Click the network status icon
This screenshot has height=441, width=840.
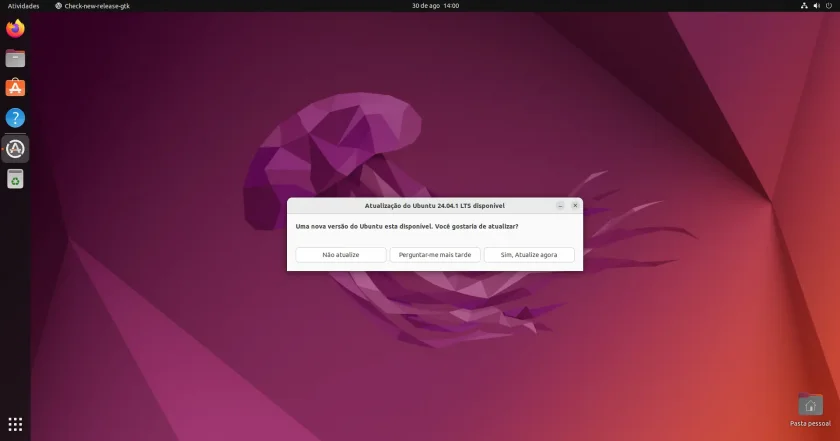point(804,6)
